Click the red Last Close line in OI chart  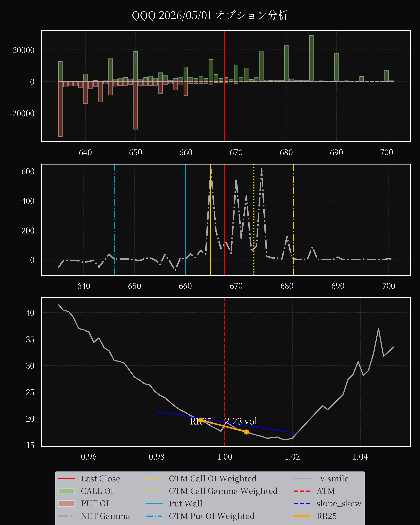pos(225,86)
